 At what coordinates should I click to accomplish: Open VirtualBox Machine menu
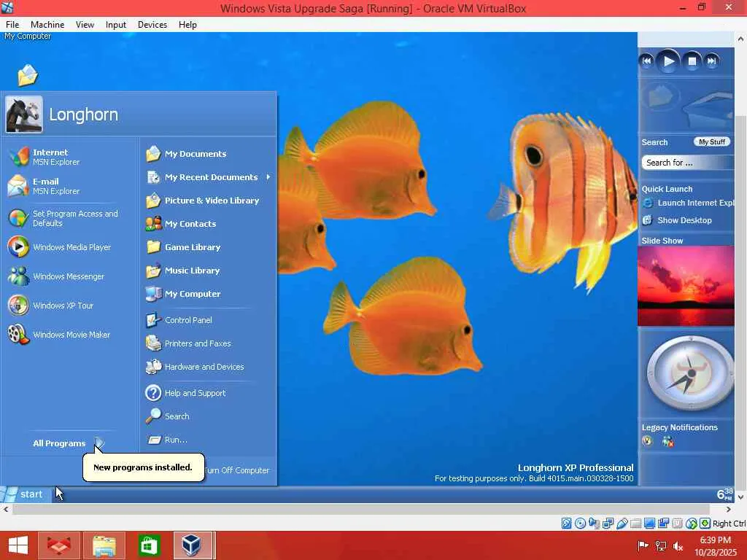pos(47,24)
